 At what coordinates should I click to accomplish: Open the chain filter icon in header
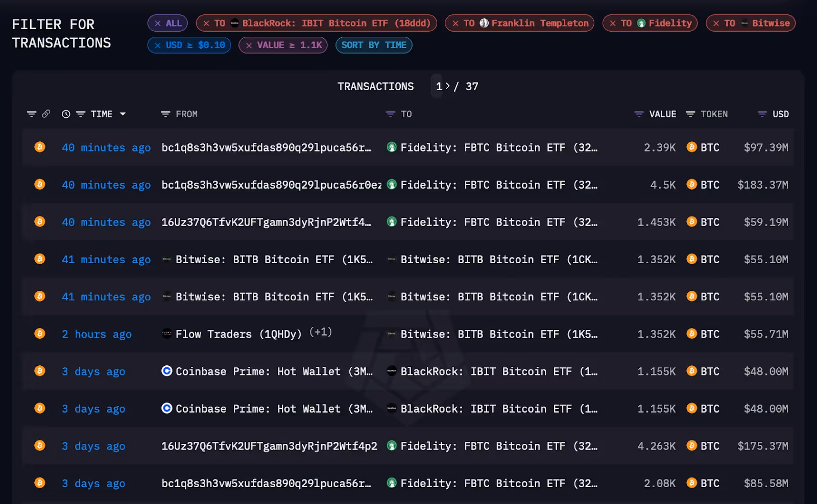(x=32, y=114)
